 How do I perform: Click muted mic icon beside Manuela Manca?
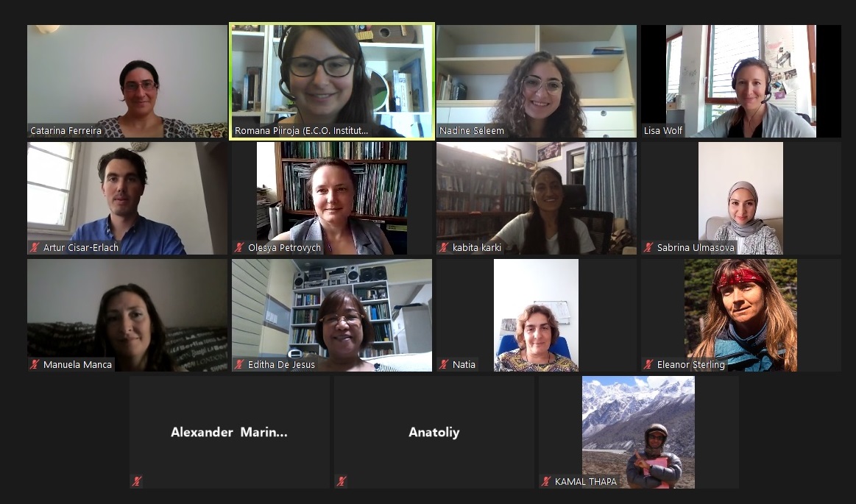[x=35, y=364]
